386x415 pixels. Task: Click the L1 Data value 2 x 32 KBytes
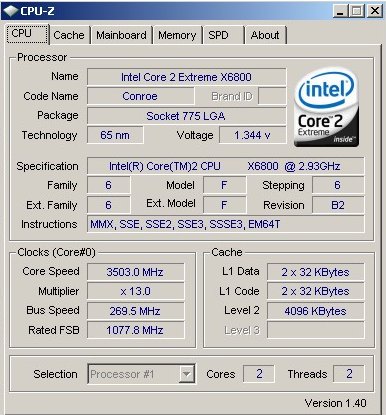click(x=315, y=272)
